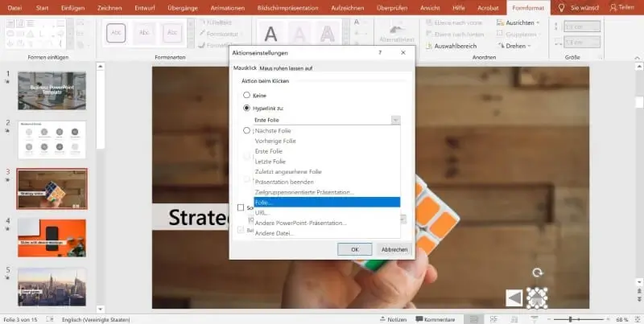Click the back arrow action button on slide

[x=514, y=298]
